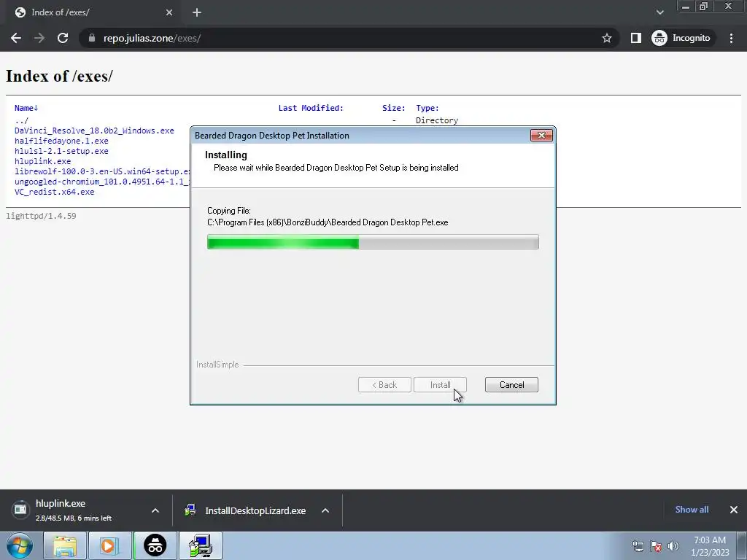Download hlulsl-2.1-setup.exe
The width and height of the screenshot is (747, 560).
(x=61, y=151)
